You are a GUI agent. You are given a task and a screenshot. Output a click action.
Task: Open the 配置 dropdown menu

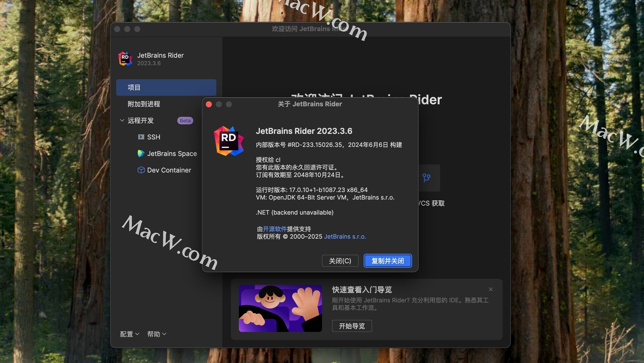point(129,334)
